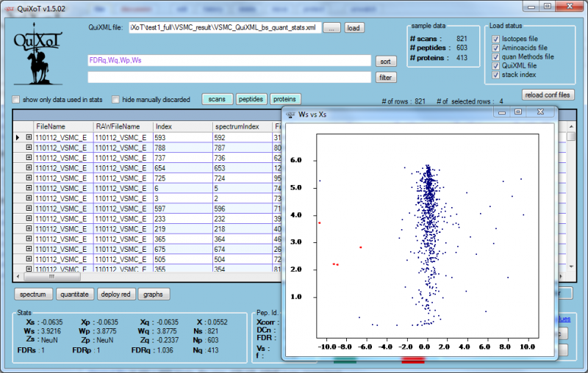
Task: Expand the row with Index 593
Action: click(29, 137)
